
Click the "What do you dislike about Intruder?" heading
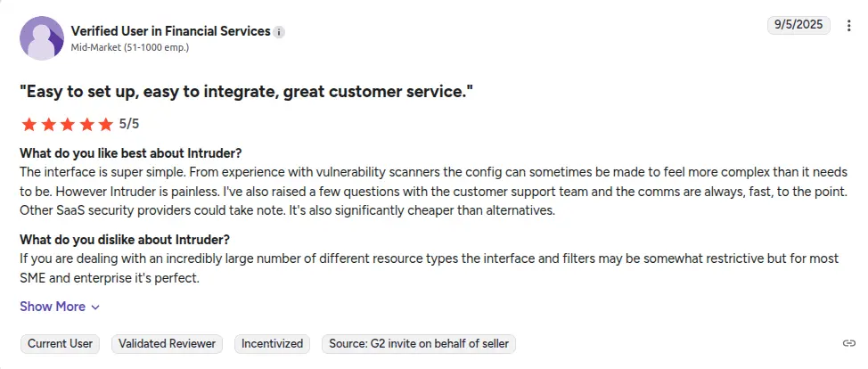(x=125, y=240)
